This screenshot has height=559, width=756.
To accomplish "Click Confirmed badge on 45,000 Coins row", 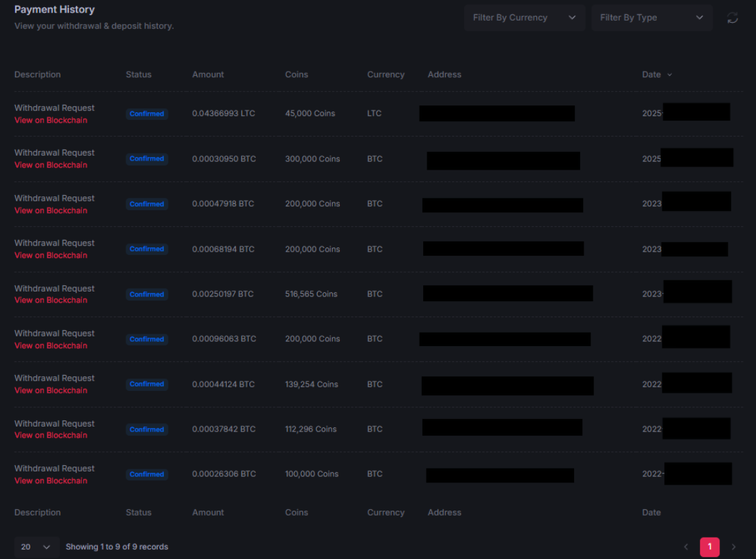I will point(147,114).
